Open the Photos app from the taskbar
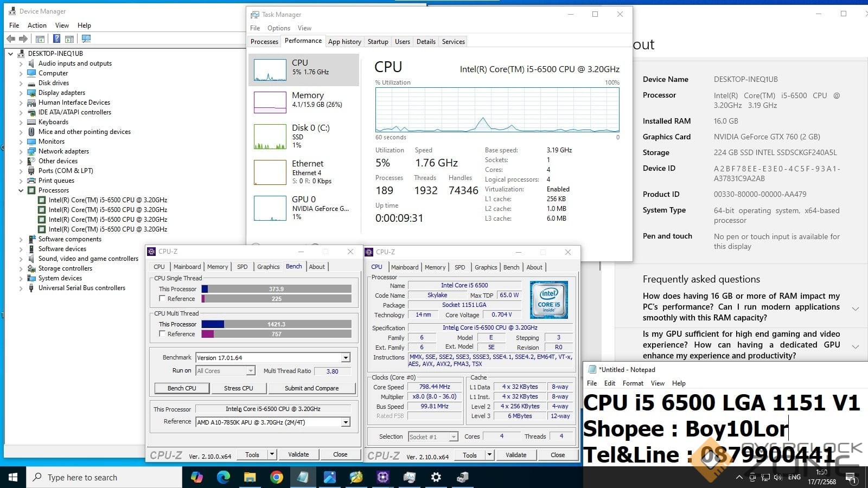Viewport: 868px width, 488px height. pyautogui.click(x=330, y=477)
